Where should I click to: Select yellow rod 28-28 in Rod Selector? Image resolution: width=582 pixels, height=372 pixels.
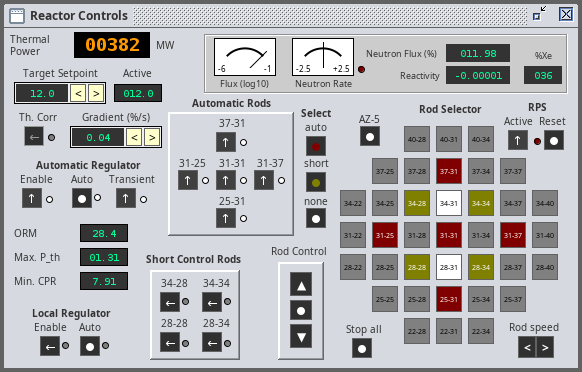(417, 267)
